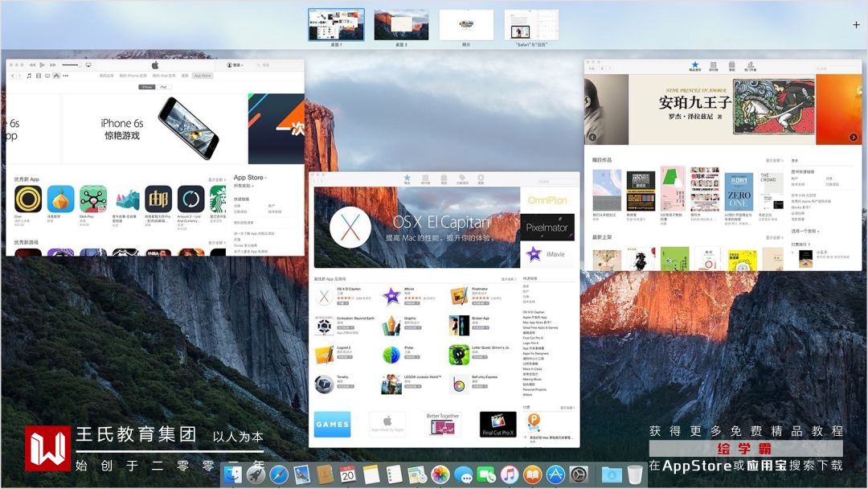Select Purchased in Mac App Store toolbar
Viewport: 868px width, 489px height.
462,179
